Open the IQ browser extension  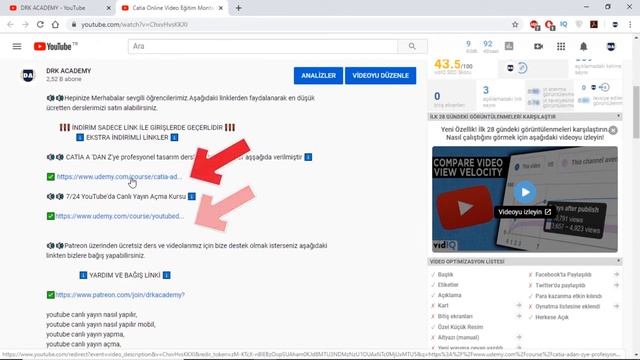564,24
